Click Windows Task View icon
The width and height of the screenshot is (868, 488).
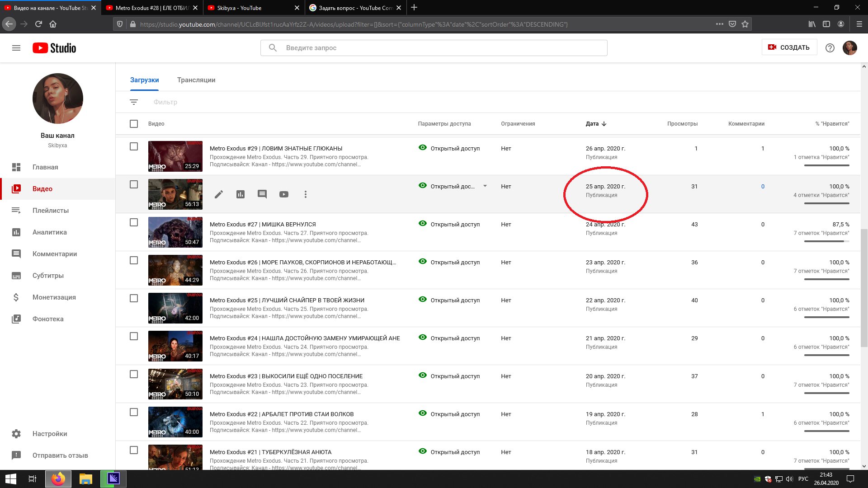click(x=33, y=479)
